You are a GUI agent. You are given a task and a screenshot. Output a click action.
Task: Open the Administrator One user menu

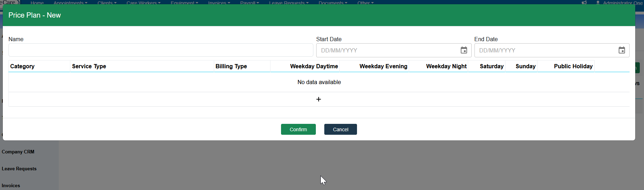(619, 2)
